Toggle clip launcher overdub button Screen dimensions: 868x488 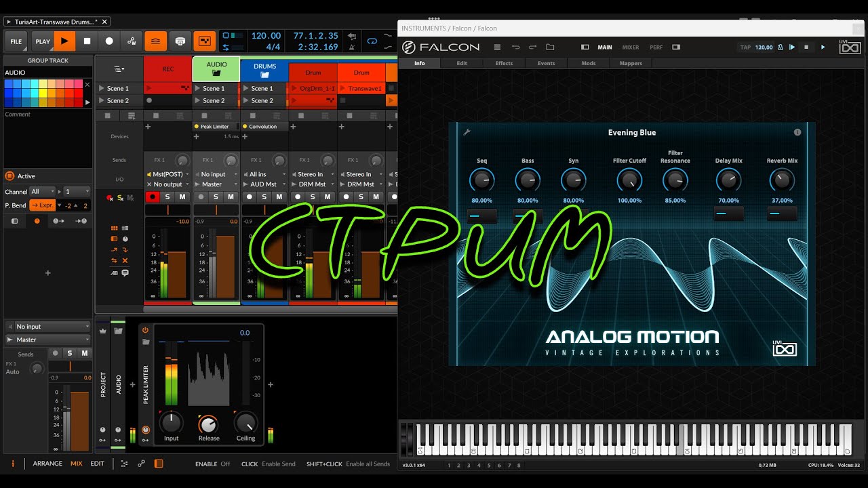pyautogui.click(x=180, y=41)
